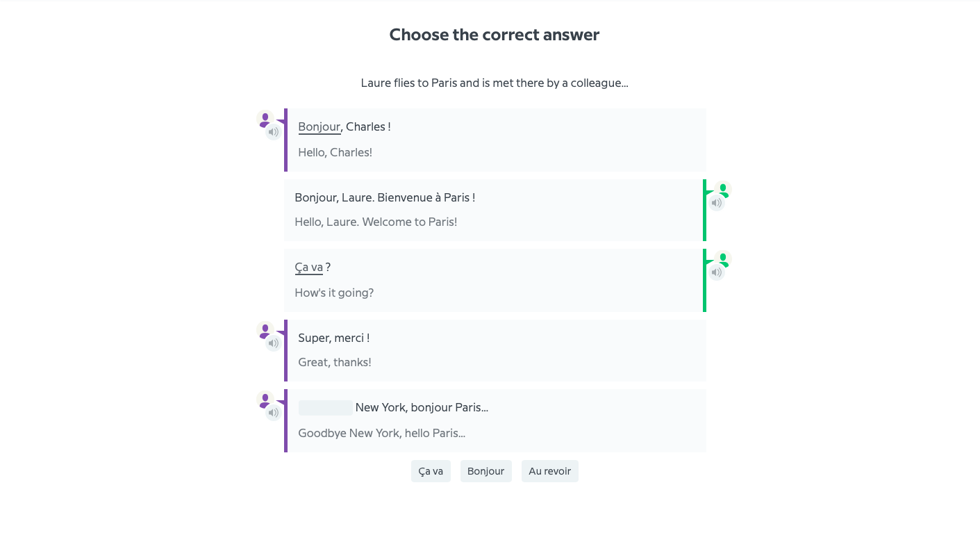The image size is (980, 542).
Task: Click the "Choose the correct answer" heading
Action: 494,35
